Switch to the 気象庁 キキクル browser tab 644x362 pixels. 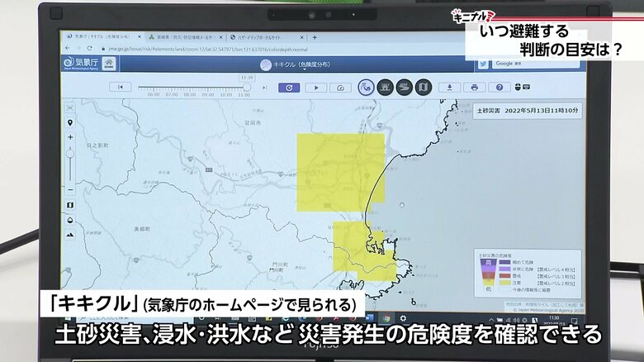click(x=103, y=36)
